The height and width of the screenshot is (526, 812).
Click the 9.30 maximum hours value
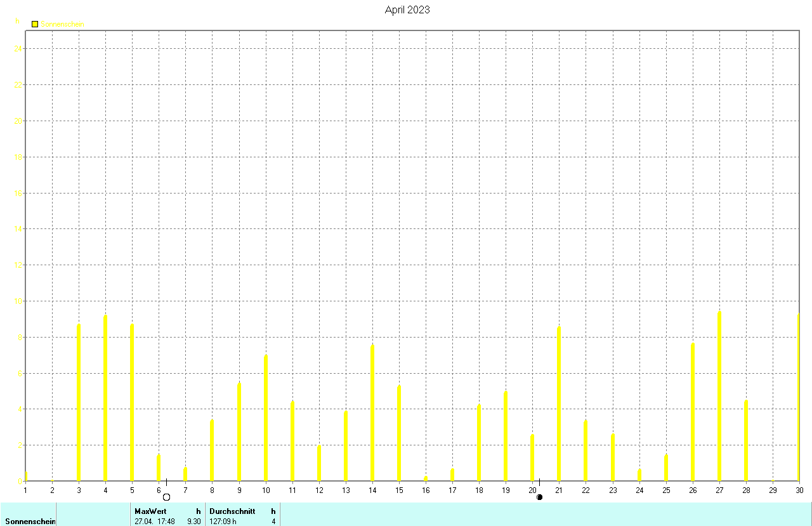193,522
